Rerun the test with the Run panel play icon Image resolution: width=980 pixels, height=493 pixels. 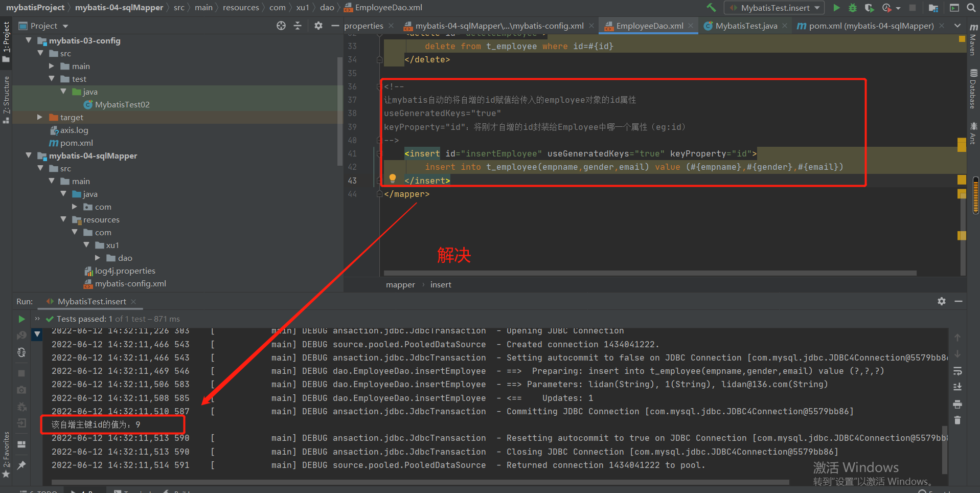point(21,319)
